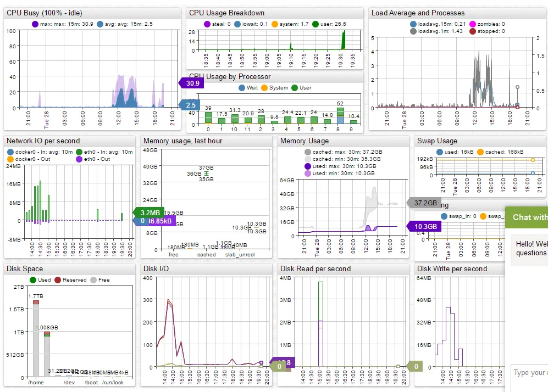Click the stopped processes legend icon

pos(473,31)
